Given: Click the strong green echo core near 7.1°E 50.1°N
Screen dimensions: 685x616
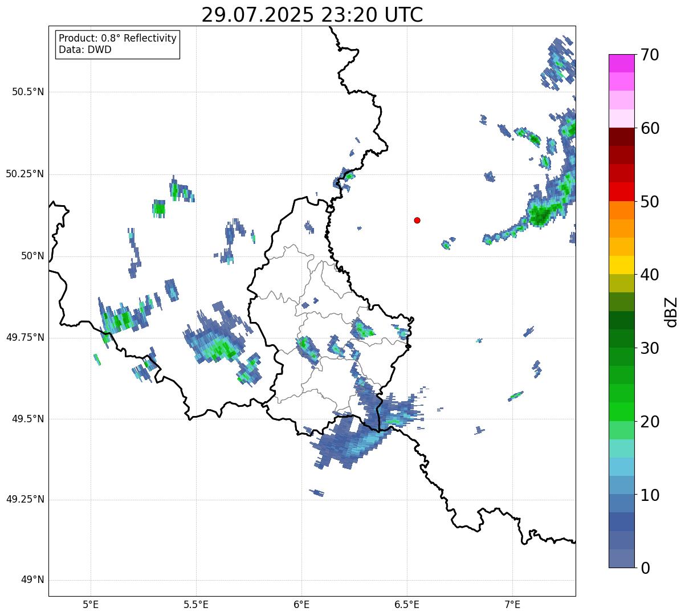Looking at the screenshot, I should 540,215.
